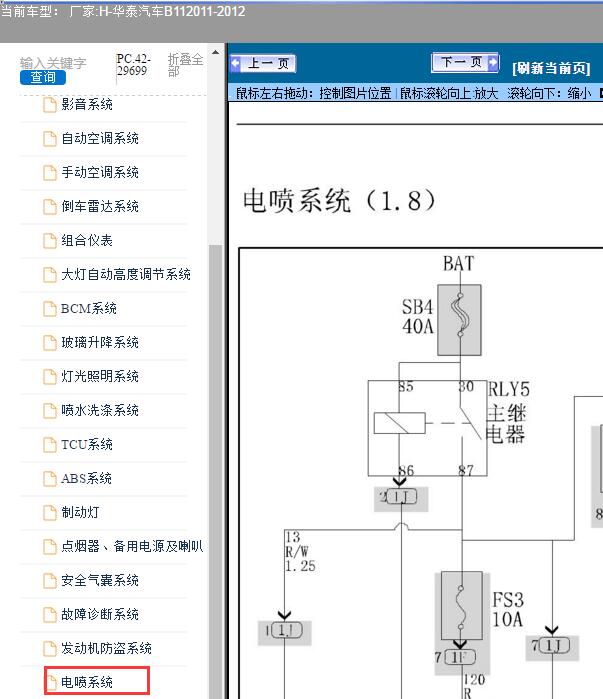Click the document icon beside 自动空调系统
Viewport: 603px width, 699px height.
(50, 139)
